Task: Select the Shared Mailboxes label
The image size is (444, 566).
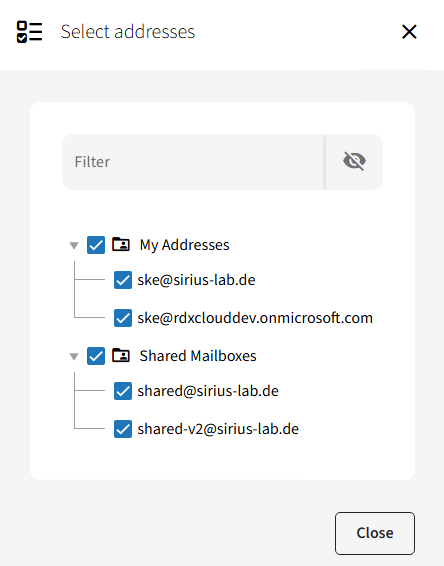Action: (x=198, y=356)
